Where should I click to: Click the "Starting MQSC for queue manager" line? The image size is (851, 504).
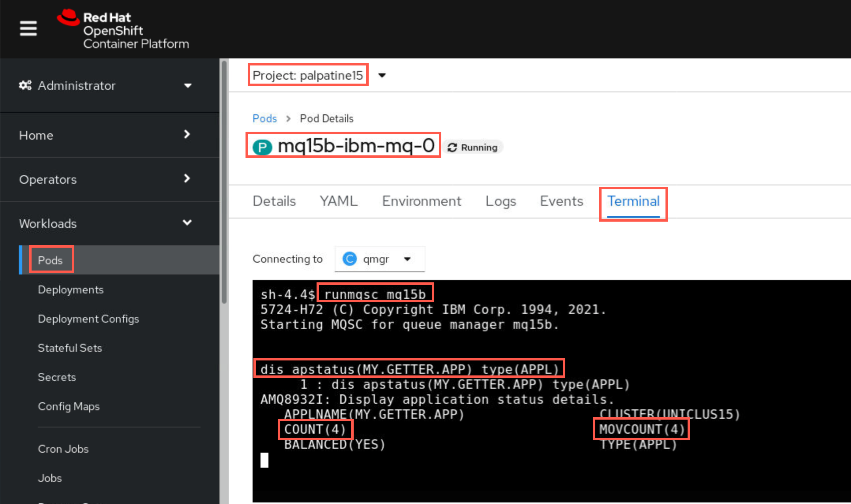coord(410,325)
